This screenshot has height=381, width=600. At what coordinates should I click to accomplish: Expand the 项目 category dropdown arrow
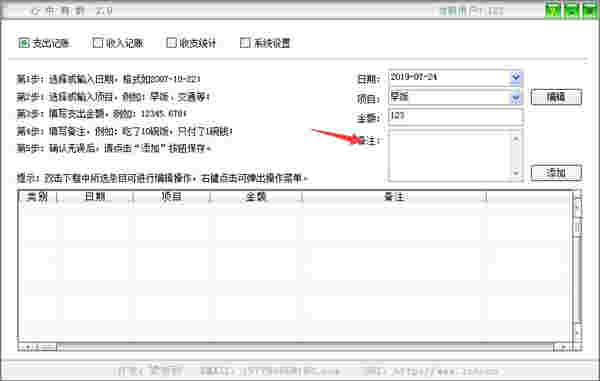click(x=515, y=98)
